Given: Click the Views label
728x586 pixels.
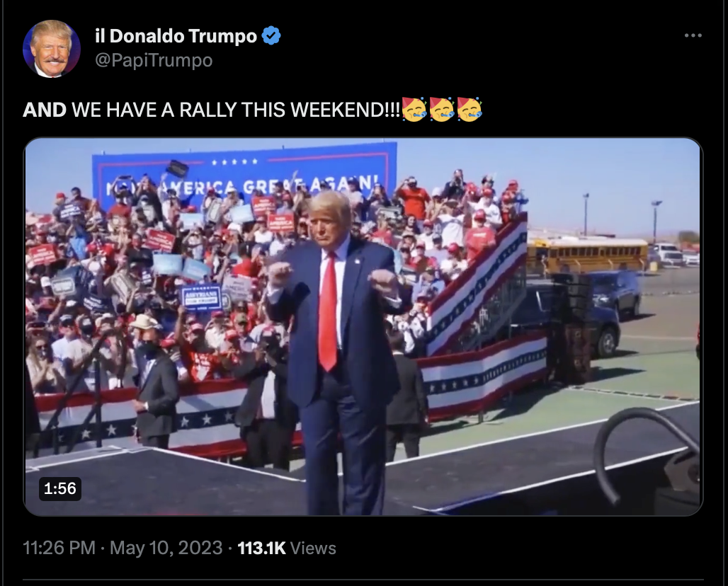Looking at the screenshot, I should [x=313, y=548].
